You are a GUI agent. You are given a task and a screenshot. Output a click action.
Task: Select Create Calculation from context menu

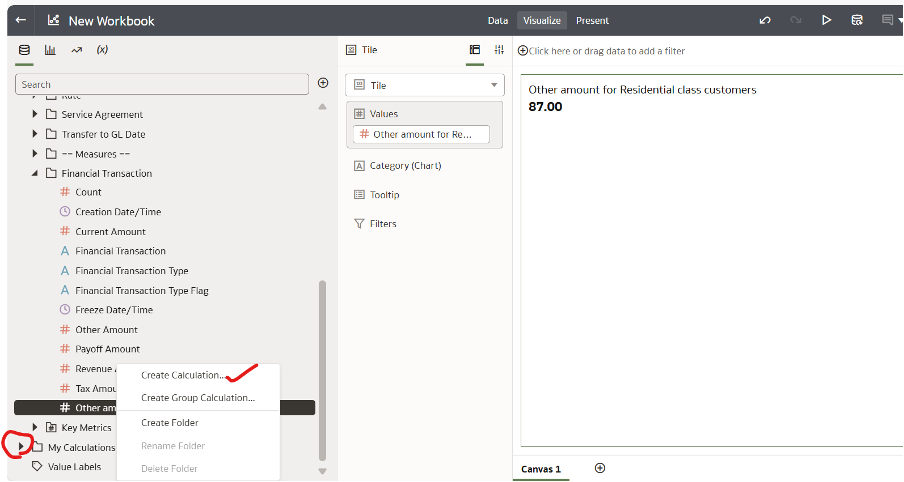point(183,376)
